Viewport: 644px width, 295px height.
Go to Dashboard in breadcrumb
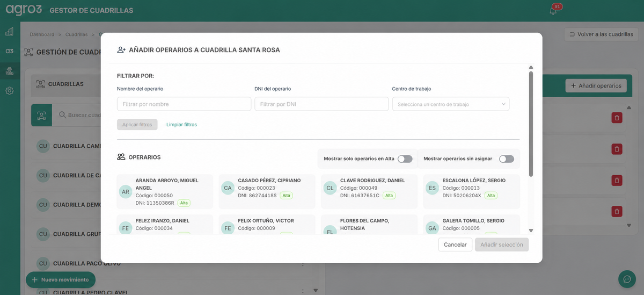pos(42,34)
